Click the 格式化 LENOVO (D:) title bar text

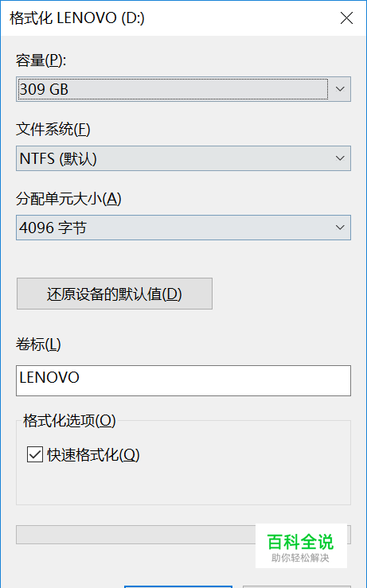pos(77,18)
